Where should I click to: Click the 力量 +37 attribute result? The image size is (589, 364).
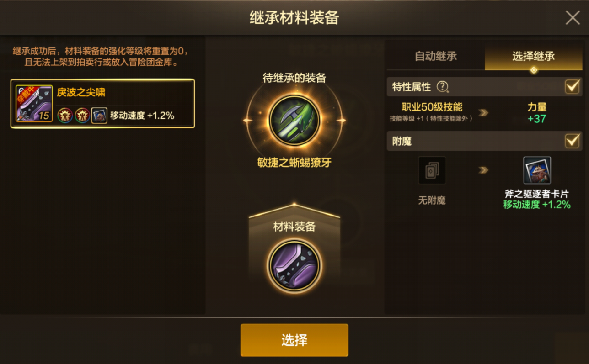pyautogui.click(x=537, y=113)
